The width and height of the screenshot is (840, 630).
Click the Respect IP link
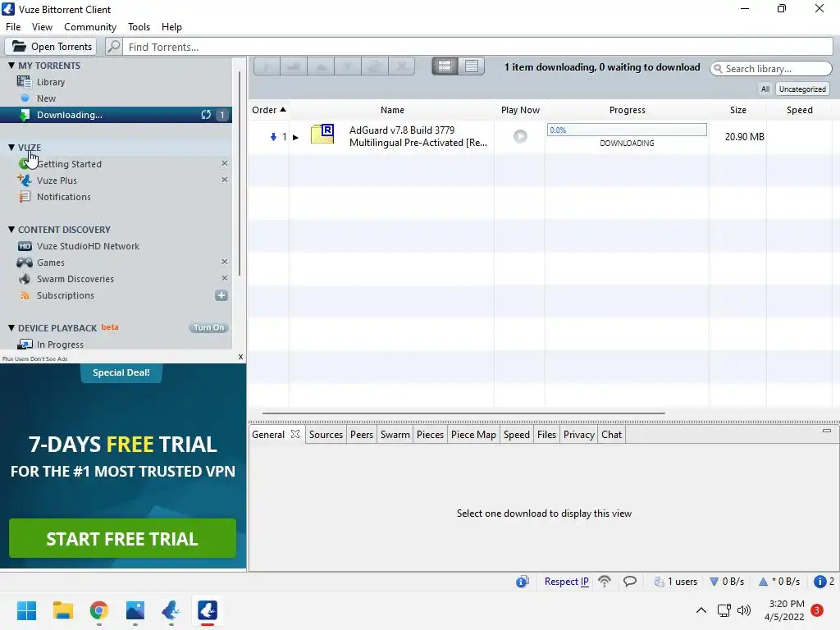tap(566, 582)
